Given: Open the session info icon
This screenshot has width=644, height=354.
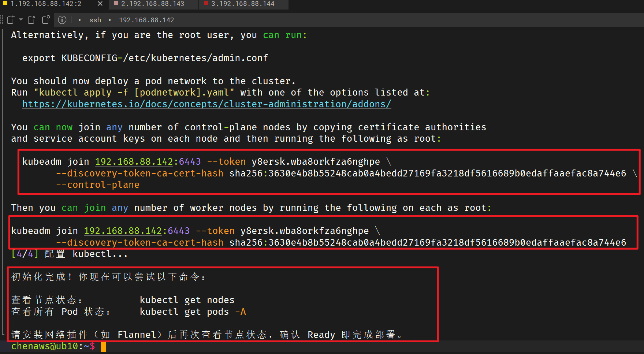Looking at the screenshot, I should [x=62, y=20].
